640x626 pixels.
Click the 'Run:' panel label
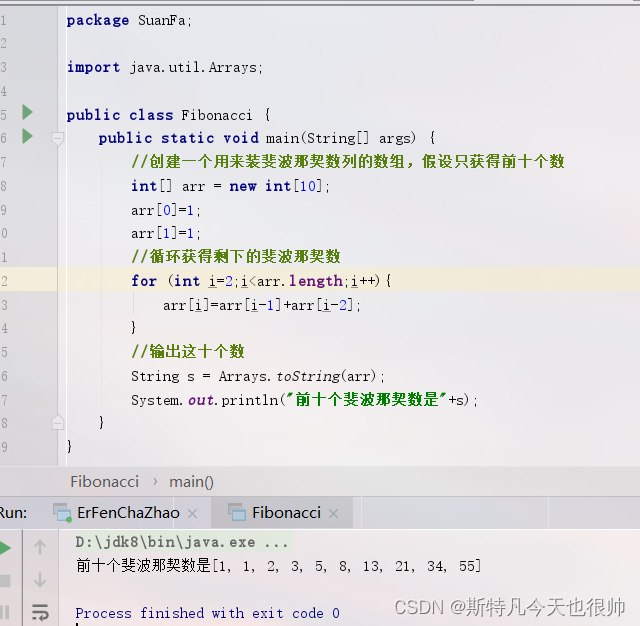click(x=13, y=513)
